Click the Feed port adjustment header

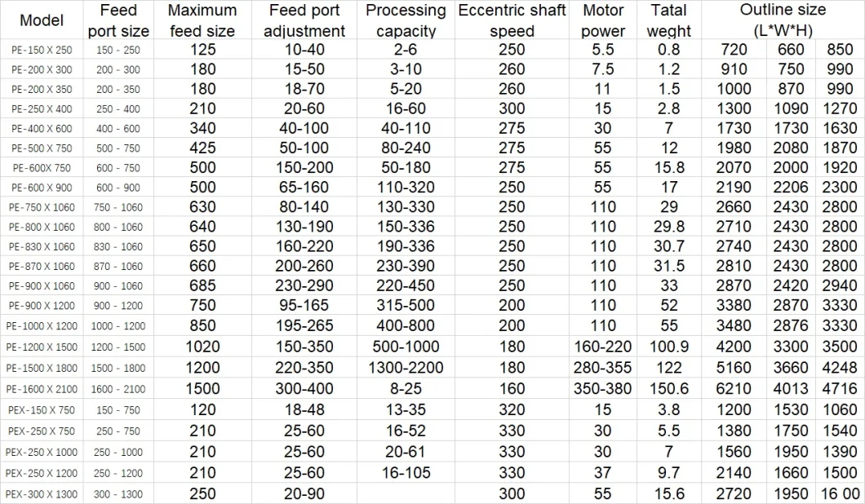click(304, 20)
